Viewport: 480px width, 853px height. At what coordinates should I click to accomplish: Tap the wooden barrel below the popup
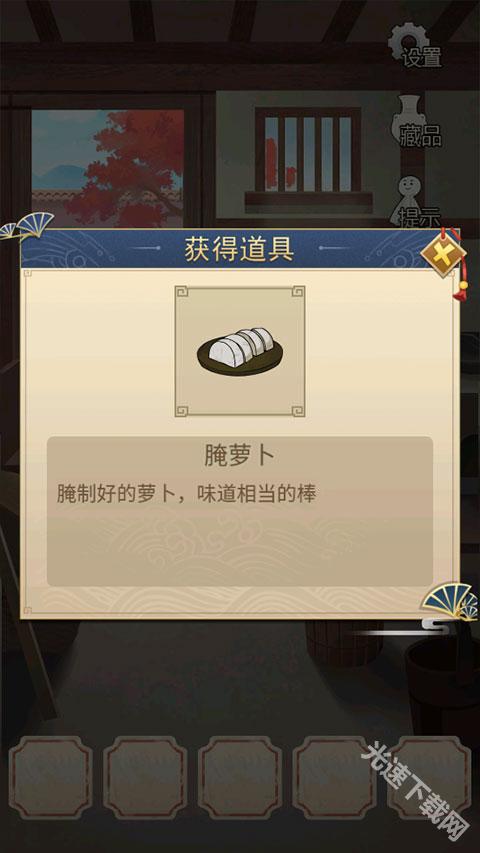point(344,642)
